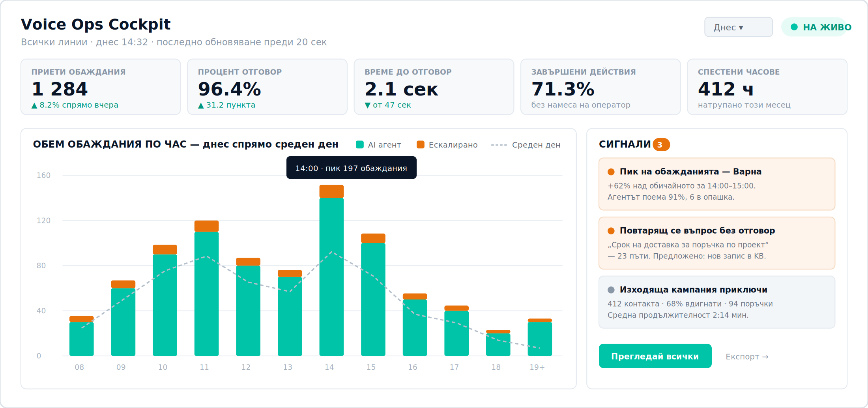The height and width of the screenshot is (408, 868).
Task: Toggle the Ескалирано legend swatch
Action: click(x=421, y=145)
